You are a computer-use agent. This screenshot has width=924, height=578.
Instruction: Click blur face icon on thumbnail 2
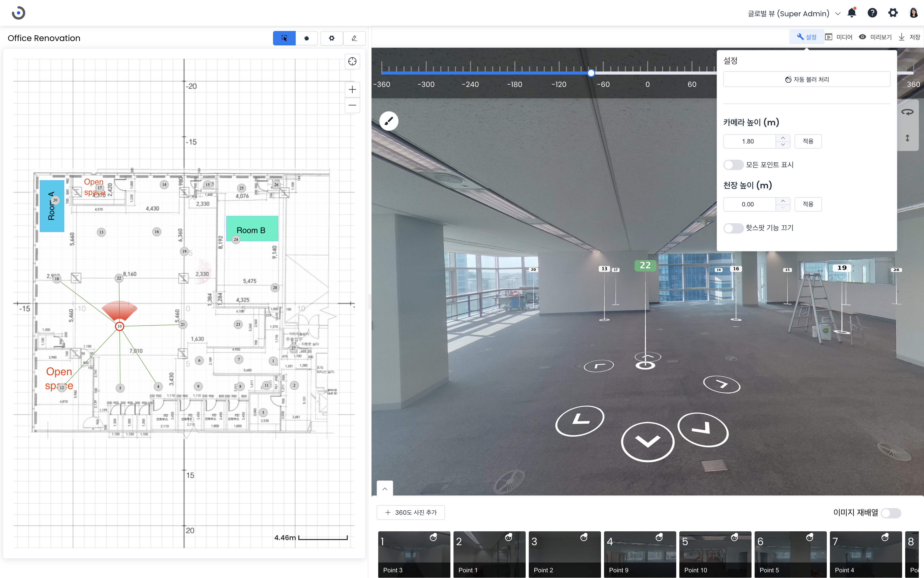pos(509,537)
